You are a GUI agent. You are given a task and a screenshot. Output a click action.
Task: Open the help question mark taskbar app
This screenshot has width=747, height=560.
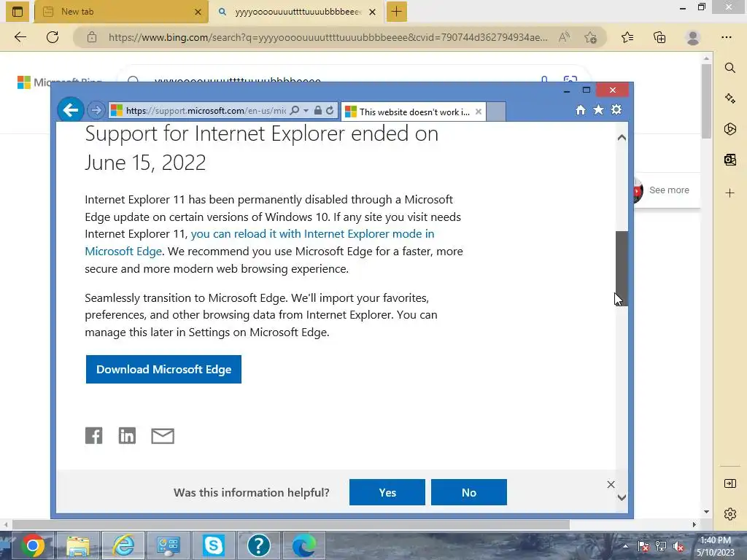259,545
